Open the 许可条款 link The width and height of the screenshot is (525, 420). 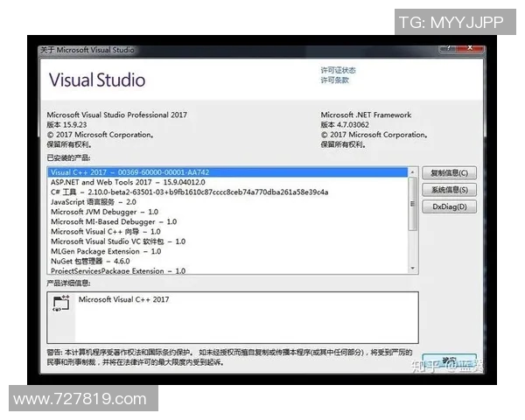pyautogui.click(x=335, y=80)
